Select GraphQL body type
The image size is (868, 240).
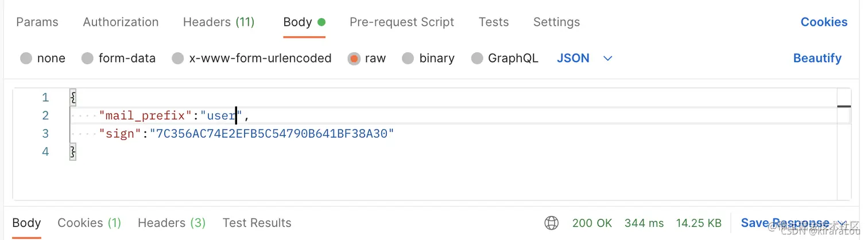tap(476, 59)
